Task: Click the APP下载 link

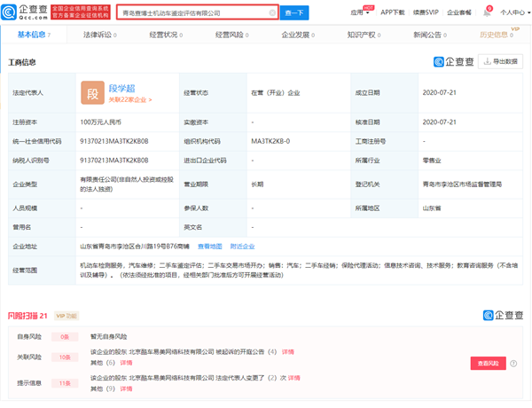Action: coord(393,12)
